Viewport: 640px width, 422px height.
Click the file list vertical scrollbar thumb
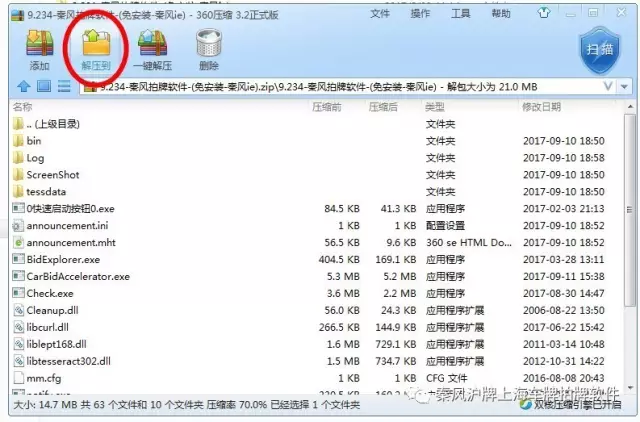coord(631,210)
